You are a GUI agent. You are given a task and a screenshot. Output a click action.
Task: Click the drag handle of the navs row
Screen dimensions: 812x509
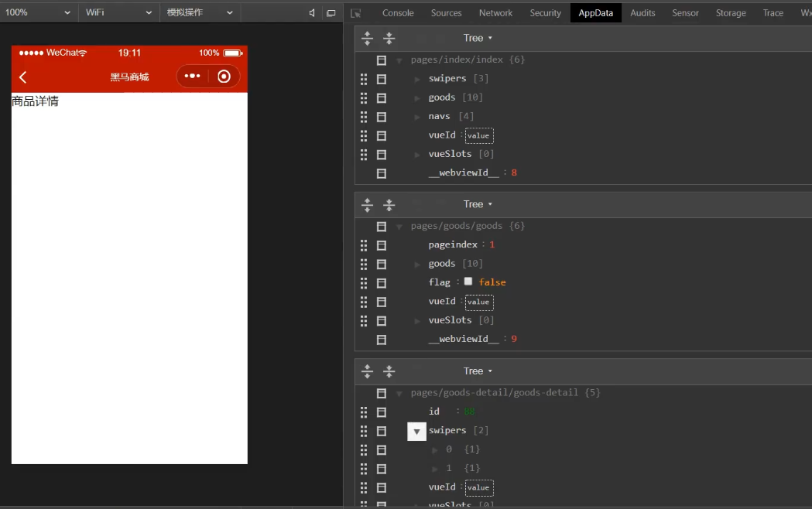click(x=364, y=116)
